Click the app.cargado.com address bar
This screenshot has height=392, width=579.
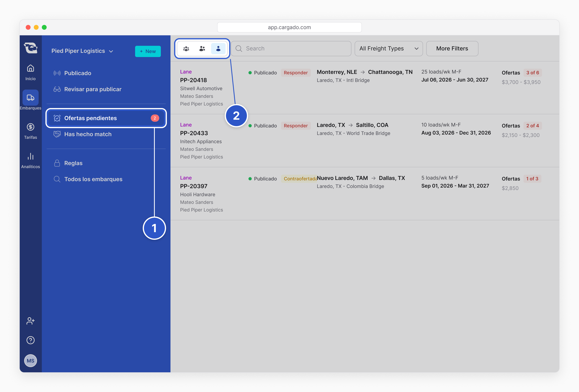289,27
